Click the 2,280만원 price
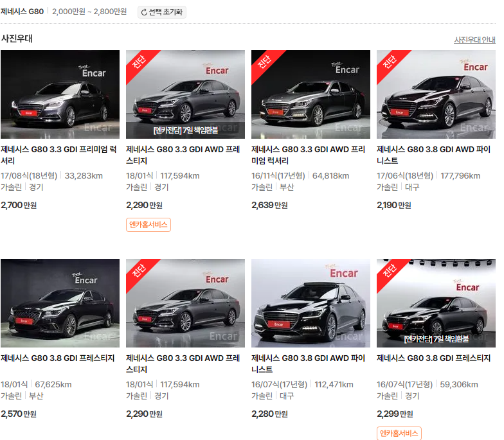504x440 pixels. coord(269,414)
